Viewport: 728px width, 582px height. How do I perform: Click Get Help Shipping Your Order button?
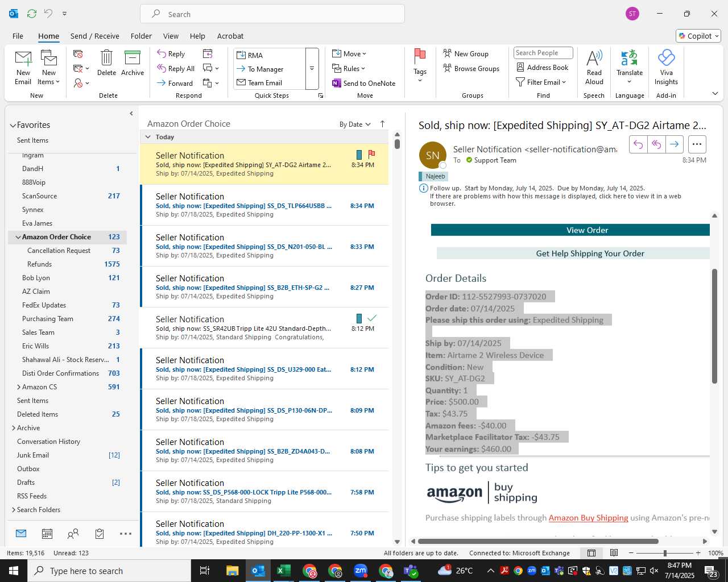click(x=573, y=253)
